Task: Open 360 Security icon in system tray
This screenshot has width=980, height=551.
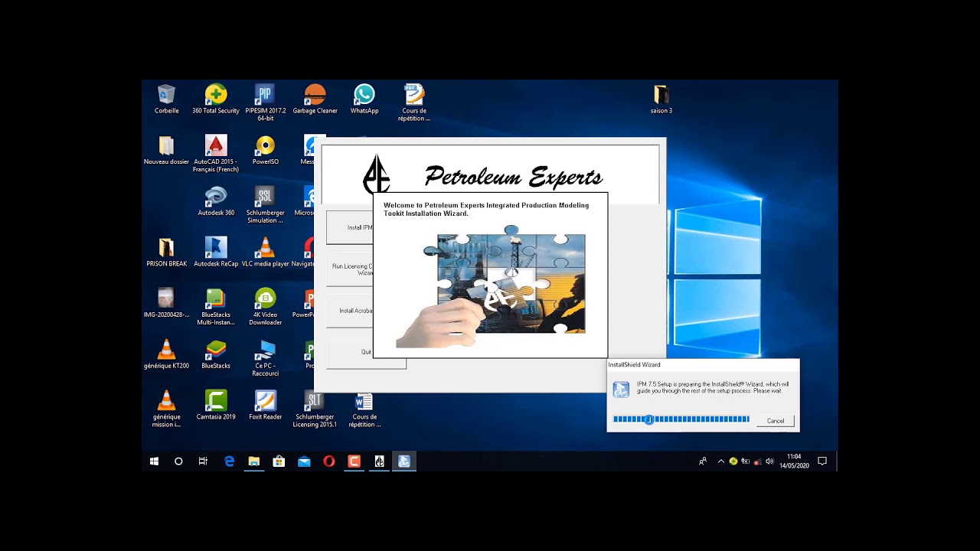Action: click(733, 461)
